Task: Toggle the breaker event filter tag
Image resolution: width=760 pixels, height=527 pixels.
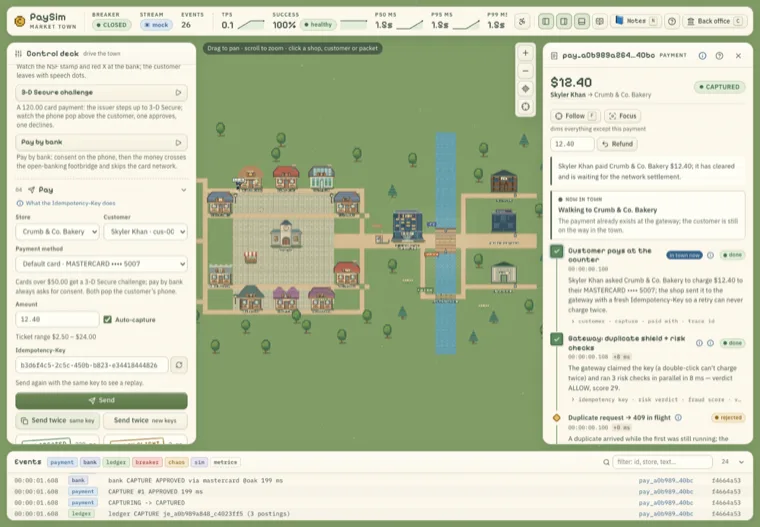Action: (147, 463)
